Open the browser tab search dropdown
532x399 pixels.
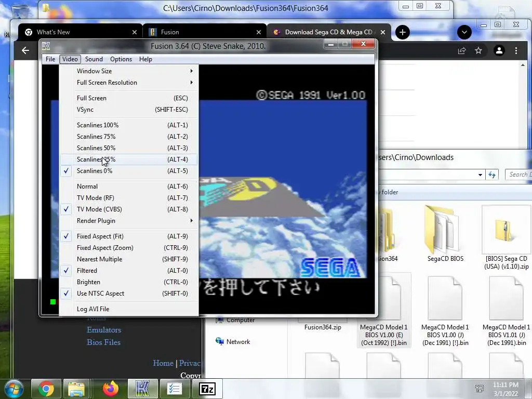pos(464,32)
